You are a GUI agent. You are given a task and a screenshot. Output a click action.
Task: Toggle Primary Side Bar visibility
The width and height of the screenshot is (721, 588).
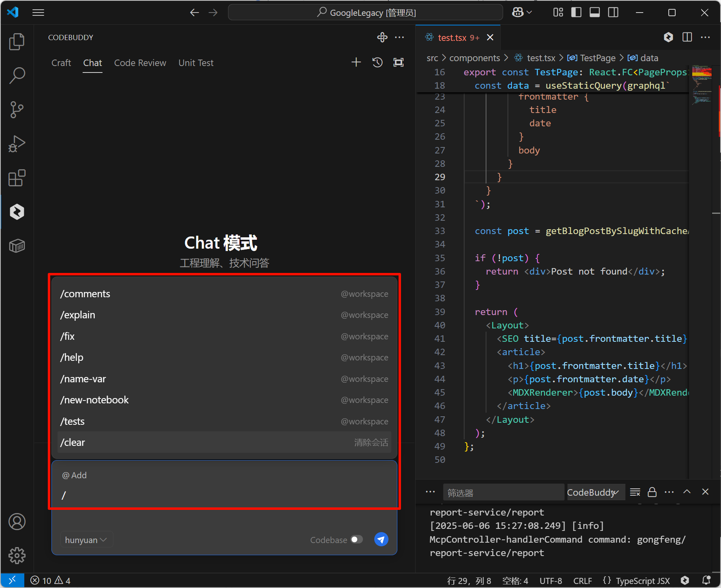click(576, 13)
